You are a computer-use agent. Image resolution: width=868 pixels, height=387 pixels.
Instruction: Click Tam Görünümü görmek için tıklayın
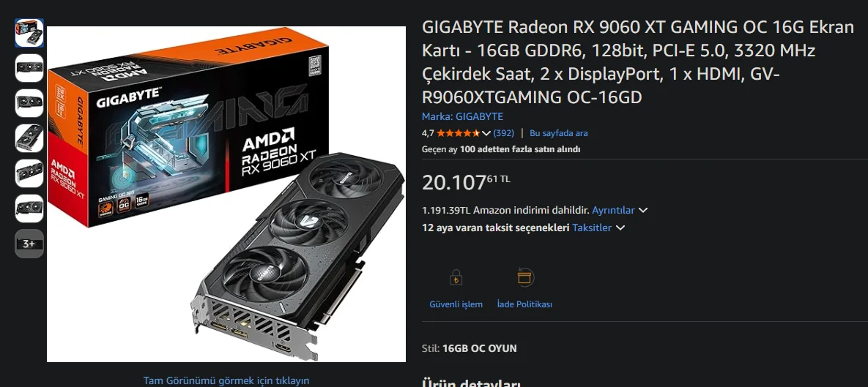click(226, 380)
